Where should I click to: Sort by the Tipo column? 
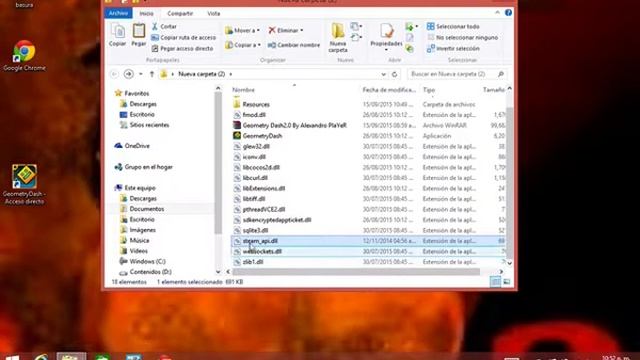(x=429, y=90)
